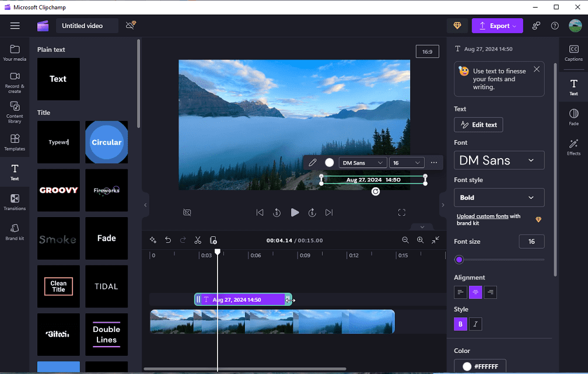Image resolution: width=588 pixels, height=374 pixels.
Task: Open the #FFFFFF color picker
Action: click(x=480, y=366)
